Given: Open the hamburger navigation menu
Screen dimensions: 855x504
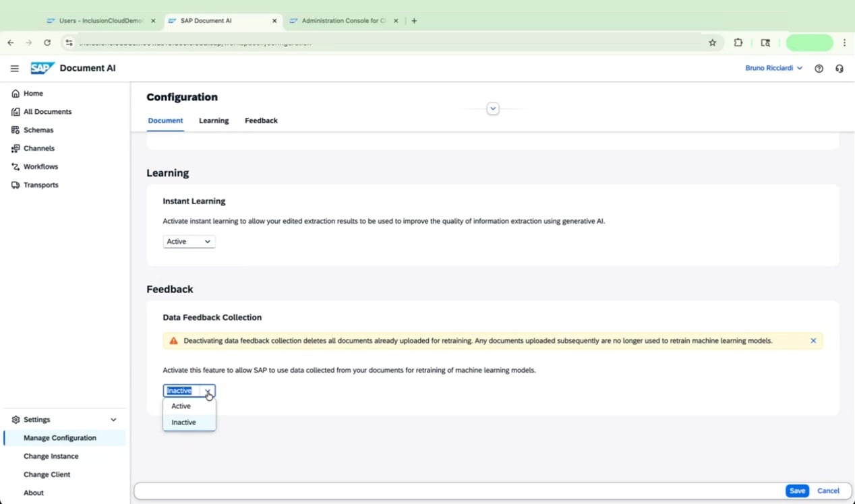Looking at the screenshot, I should (x=14, y=68).
